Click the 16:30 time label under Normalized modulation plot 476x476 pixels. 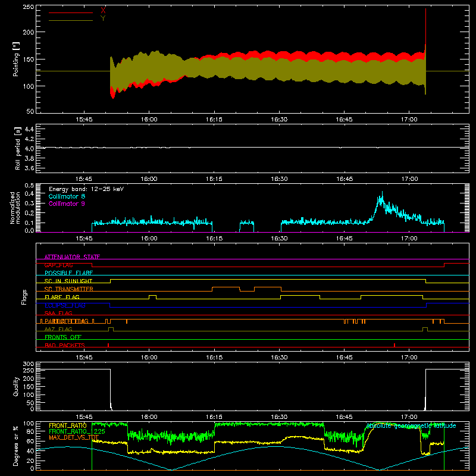click(279, 239)
